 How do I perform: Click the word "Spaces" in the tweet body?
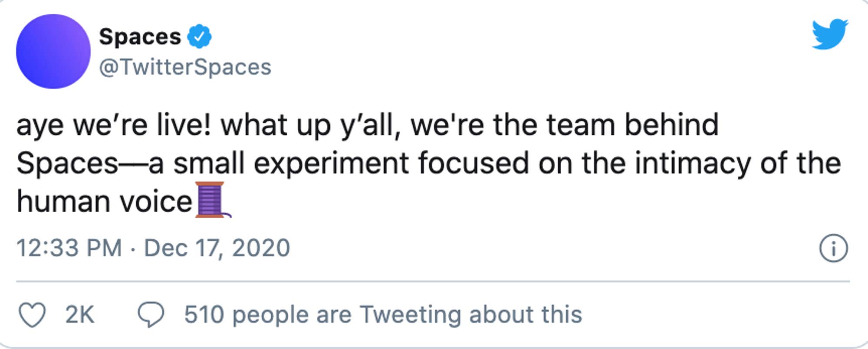click(67, 163)
